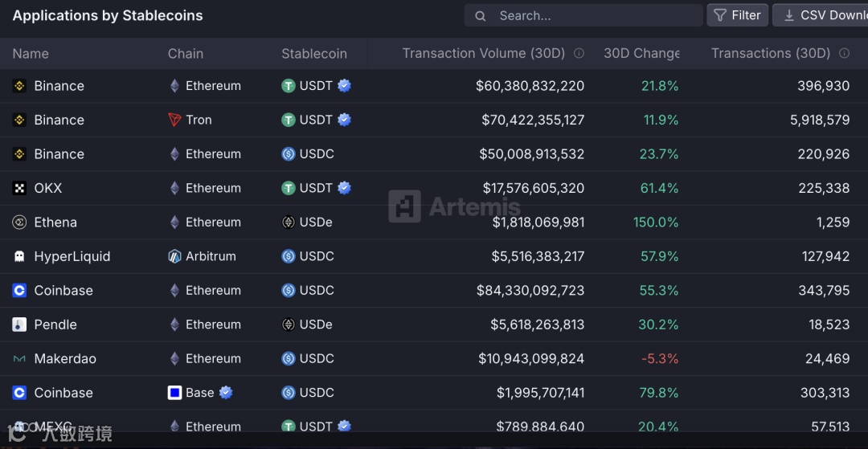Click the Makerdao logo icon

click(x=19, y=359)
